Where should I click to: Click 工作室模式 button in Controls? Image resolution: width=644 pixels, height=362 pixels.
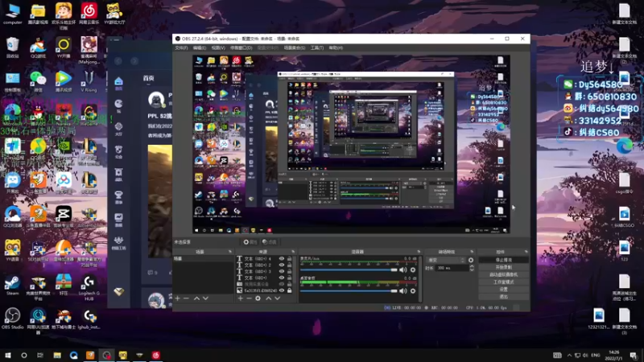coord(504,282)
